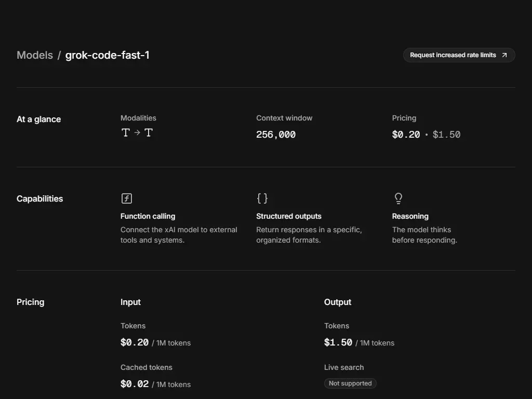This screenshot has height=399, width=532.
Task: Click the Reasoning lightbulb icon
Action: click(398, 198)
